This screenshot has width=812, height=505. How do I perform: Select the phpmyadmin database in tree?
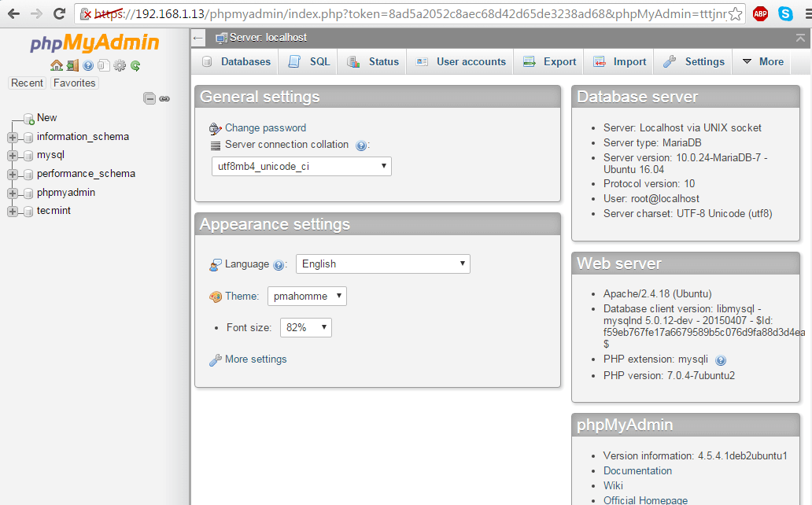tap(66, 192)
